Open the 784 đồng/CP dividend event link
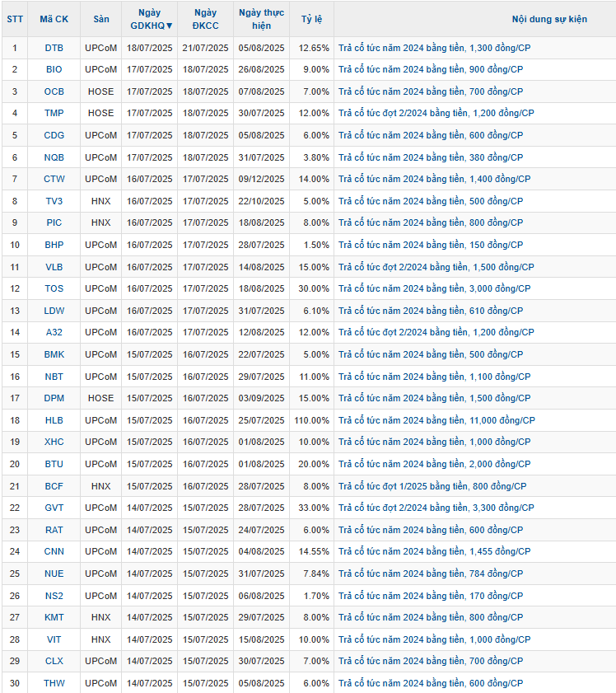The width and height of the screenshot is (616, 693). [431, 574]
